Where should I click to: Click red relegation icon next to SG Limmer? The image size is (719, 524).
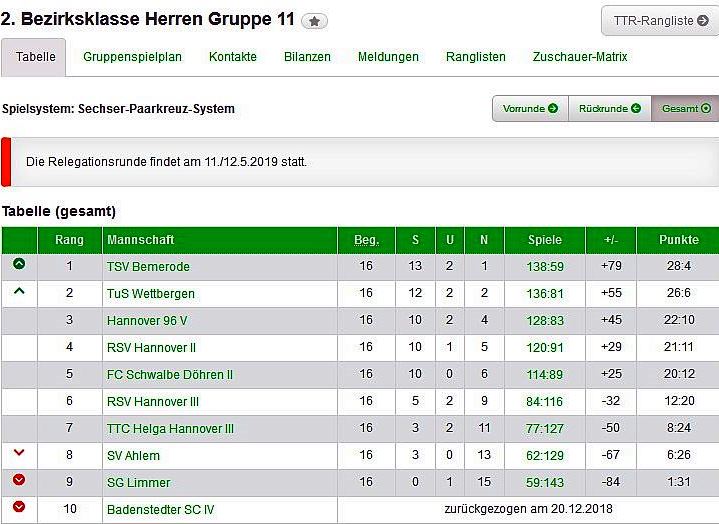[19, 480]
